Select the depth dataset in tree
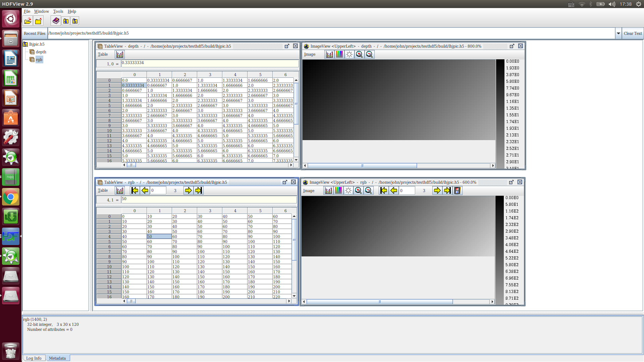The image size is (644, 362). tap(41, 52)
